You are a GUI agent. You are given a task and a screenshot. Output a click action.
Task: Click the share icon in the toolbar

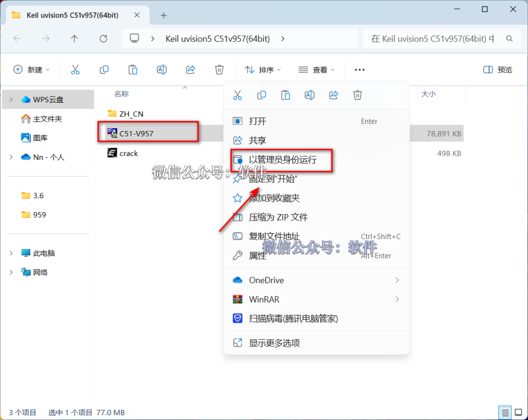191,70
